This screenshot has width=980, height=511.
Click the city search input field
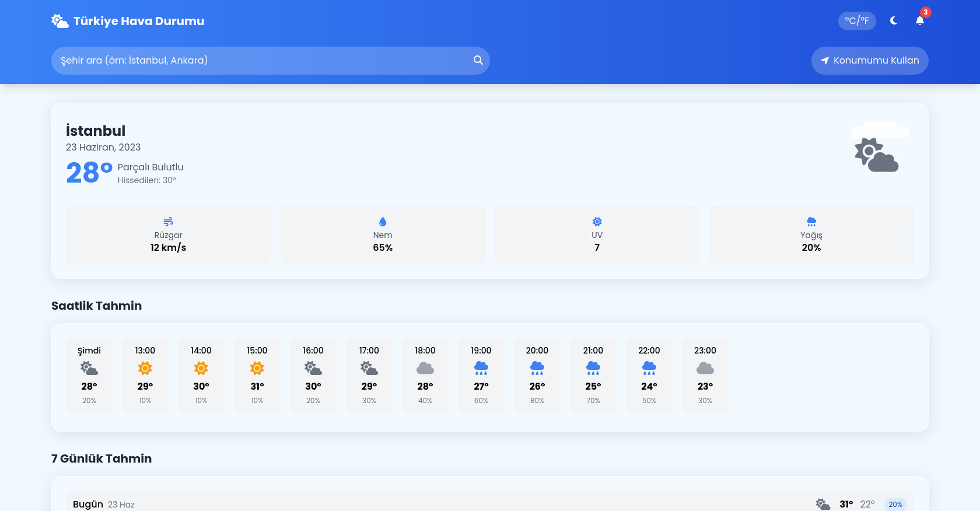pos(262,61)
